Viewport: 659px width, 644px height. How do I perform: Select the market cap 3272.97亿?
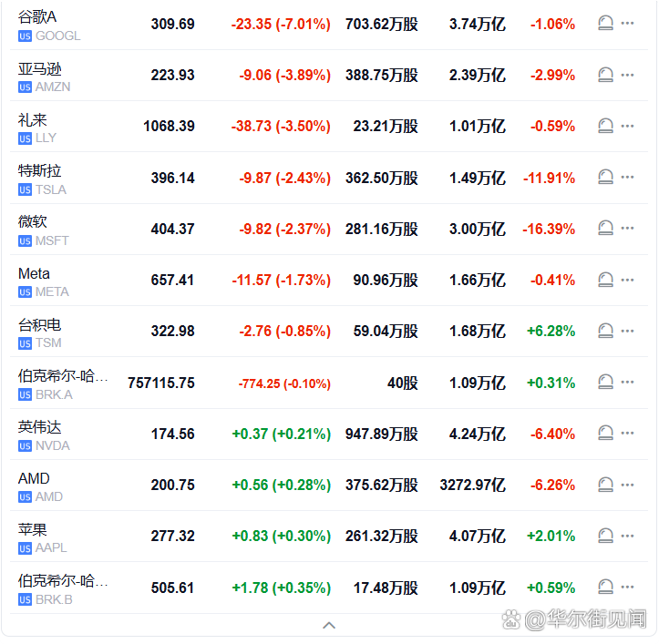[x=473, y=486]
